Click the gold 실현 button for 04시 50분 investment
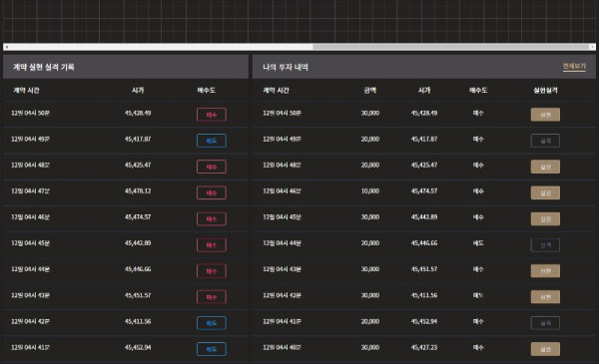Image resolution: width=599 pixels, height=364 pixels. (545, 115)
